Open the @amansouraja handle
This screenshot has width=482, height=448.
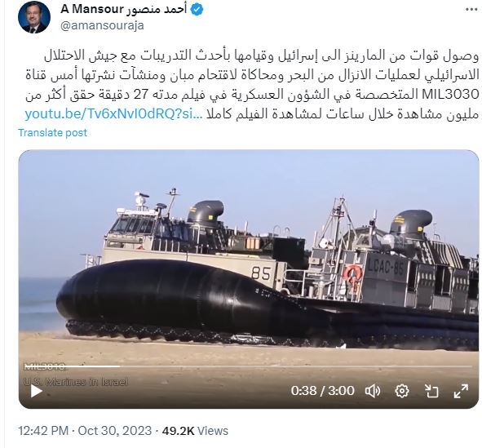[102, 25]
